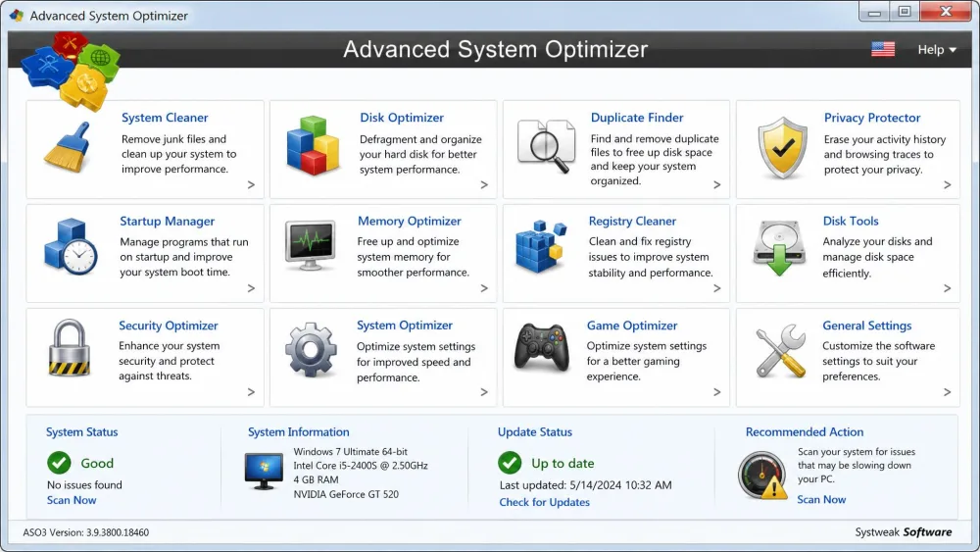Expand the Game Optimizer arrow

tap(717, 392)
